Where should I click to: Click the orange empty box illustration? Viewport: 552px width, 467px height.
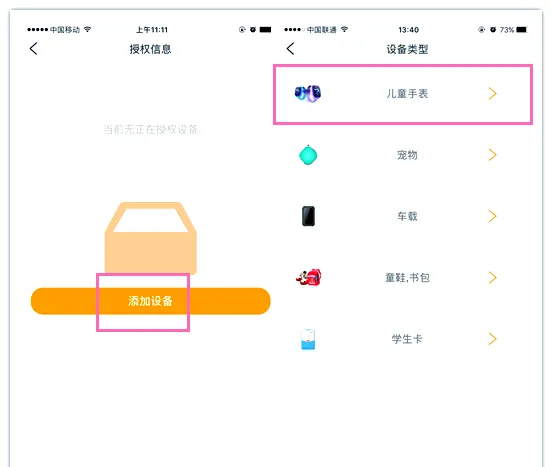point(151,238)
